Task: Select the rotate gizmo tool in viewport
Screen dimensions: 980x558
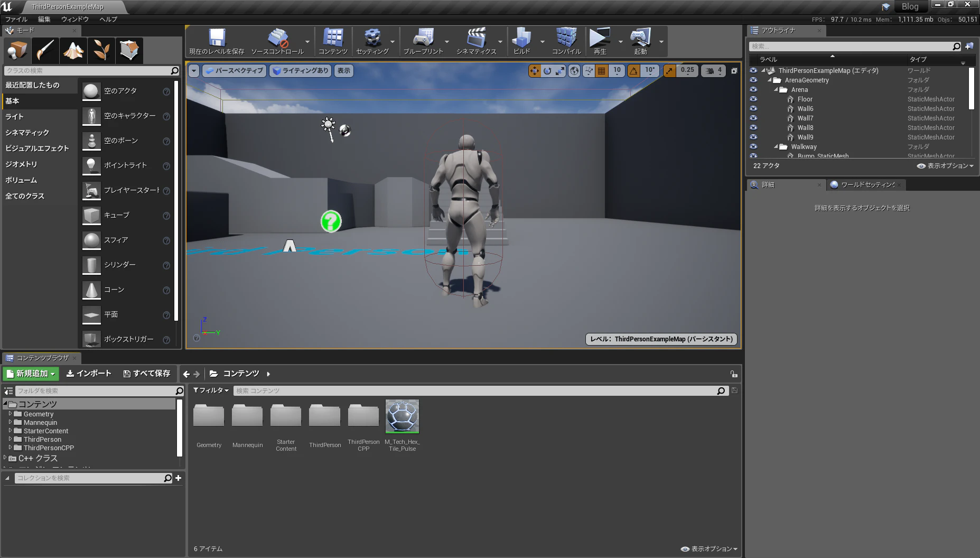Action: pyautogui.click(x=547, y=70)
